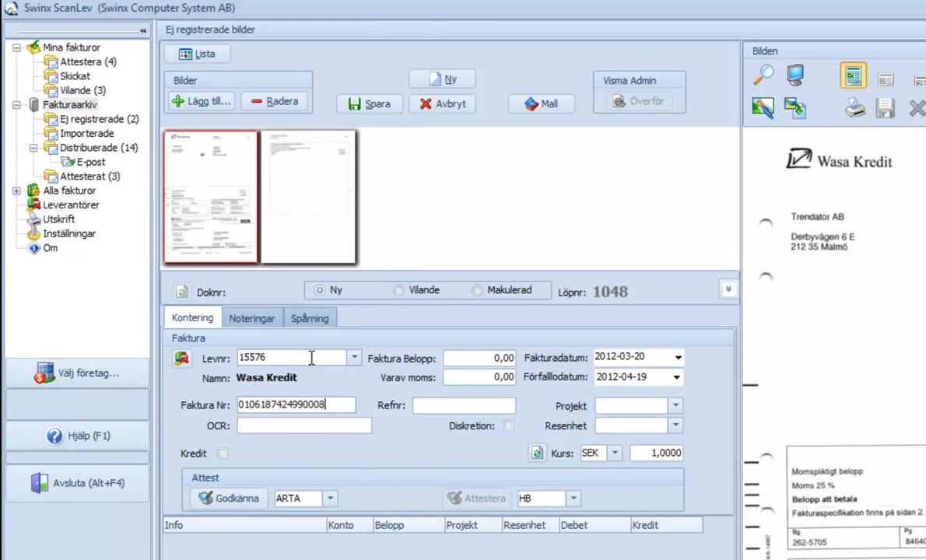Click the Avbryt button
The image size is (926, 560).
(442, 104)
